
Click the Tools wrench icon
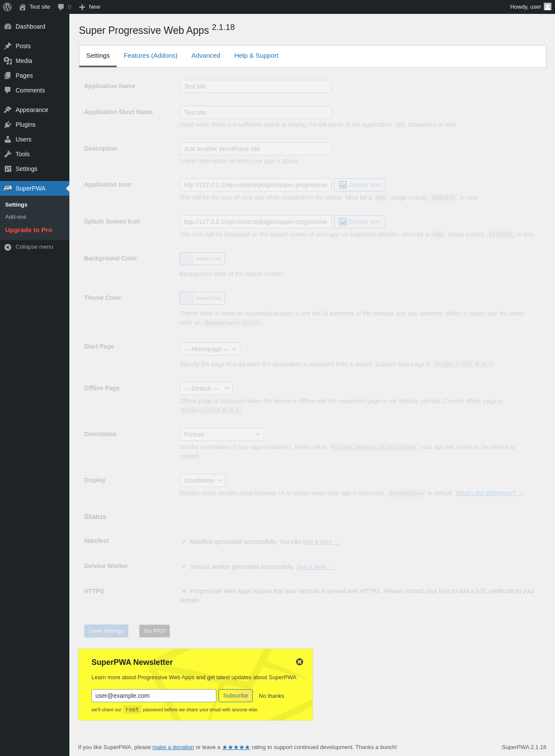pos(8,154)
